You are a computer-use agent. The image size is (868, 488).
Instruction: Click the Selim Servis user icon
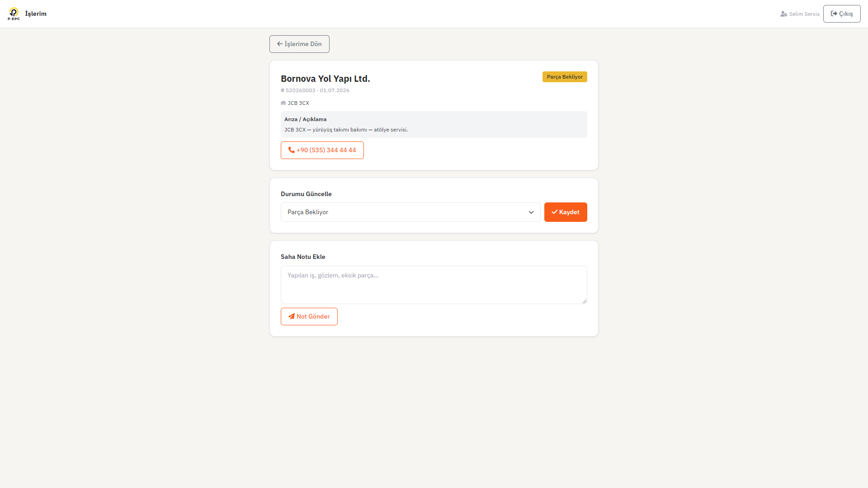(x=783, y=14)
